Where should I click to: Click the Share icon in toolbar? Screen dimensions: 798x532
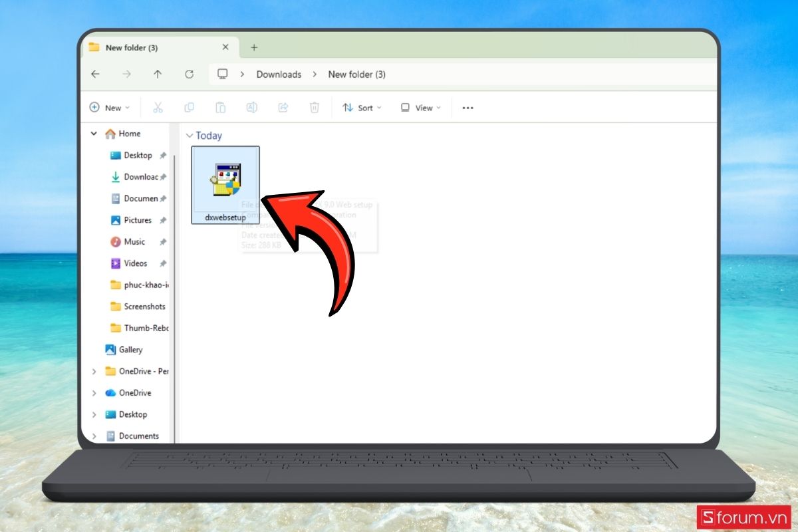tap(283, 108)
